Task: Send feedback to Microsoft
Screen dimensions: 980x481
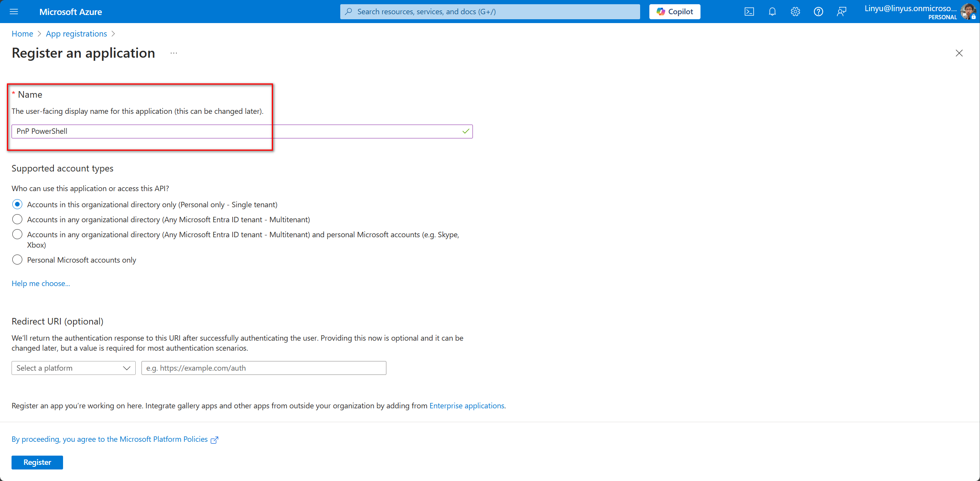Action: coord(842,12)
